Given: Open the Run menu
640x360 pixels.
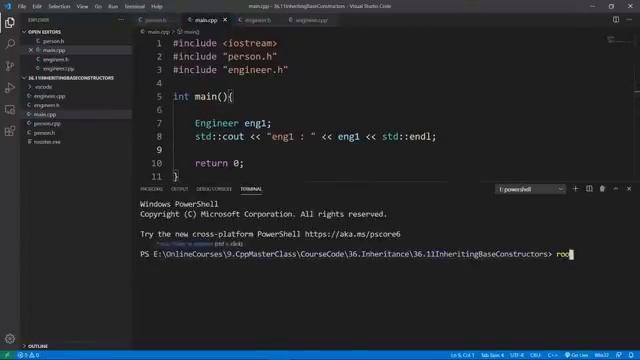Looking at the screenshot, I should pos(113,7).
